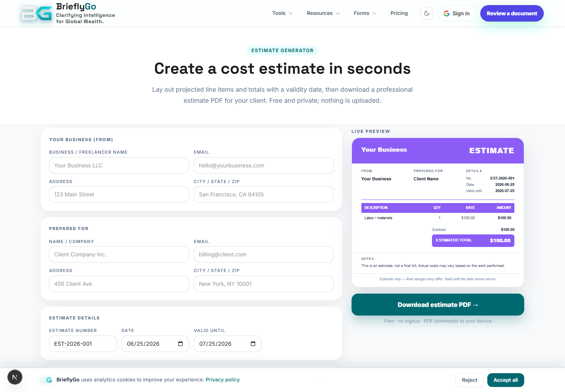Click 'Free · no signup' caption
This screenshot has height=392, width=565.
click(438, 321)
